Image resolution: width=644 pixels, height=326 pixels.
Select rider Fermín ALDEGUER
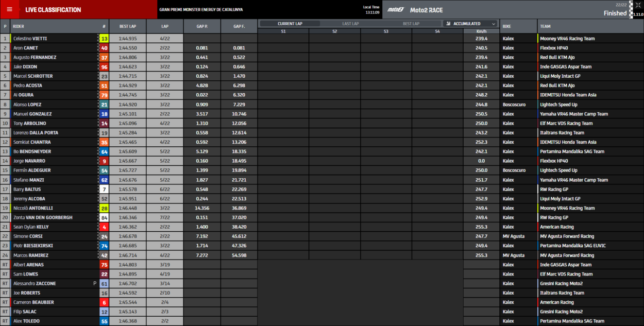click(32, 170)
